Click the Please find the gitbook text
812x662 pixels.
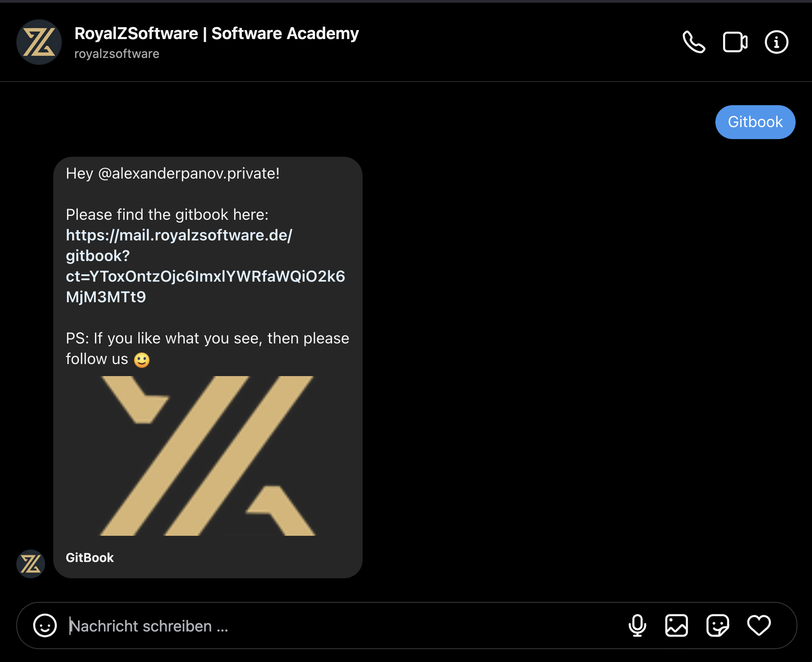[x=167, y=215]
